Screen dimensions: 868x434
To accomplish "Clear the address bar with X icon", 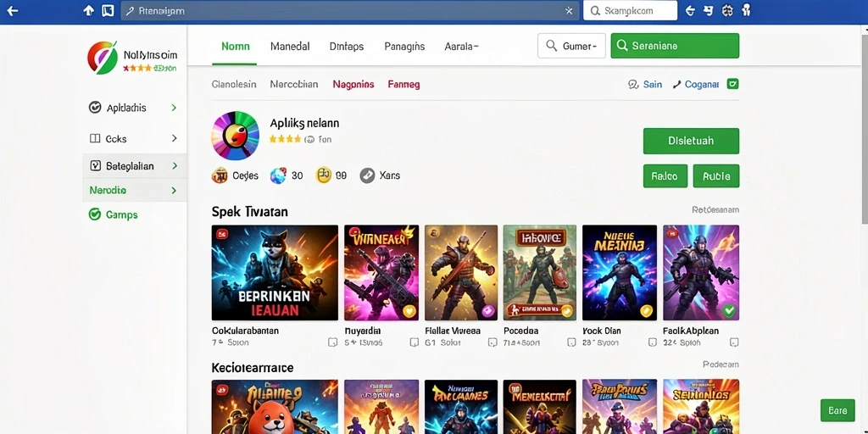I will 569,10.
